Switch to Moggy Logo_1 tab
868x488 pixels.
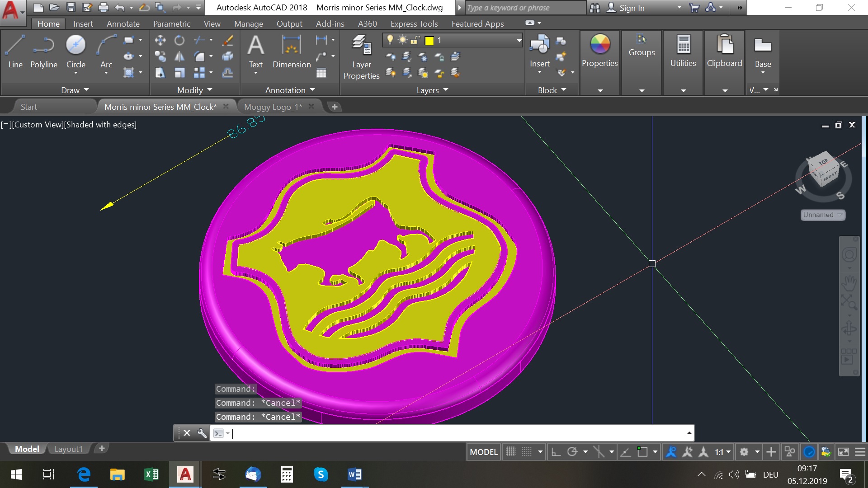pos(273,107)
